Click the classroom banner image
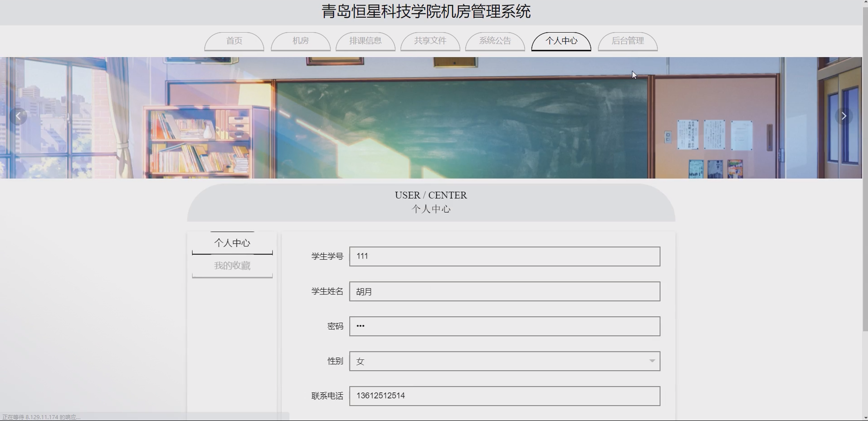The width and height of the screenshot is (868, 421). 431,117
